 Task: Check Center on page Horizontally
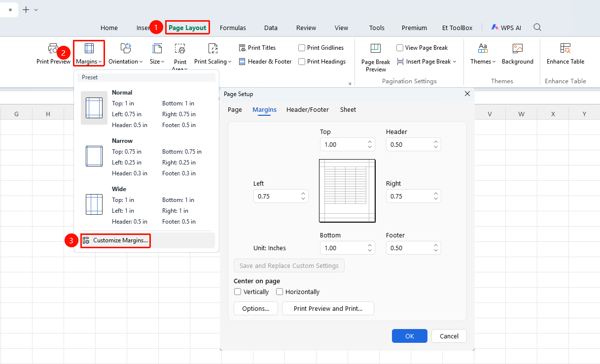pyautogui.click(x=280, y=292)
